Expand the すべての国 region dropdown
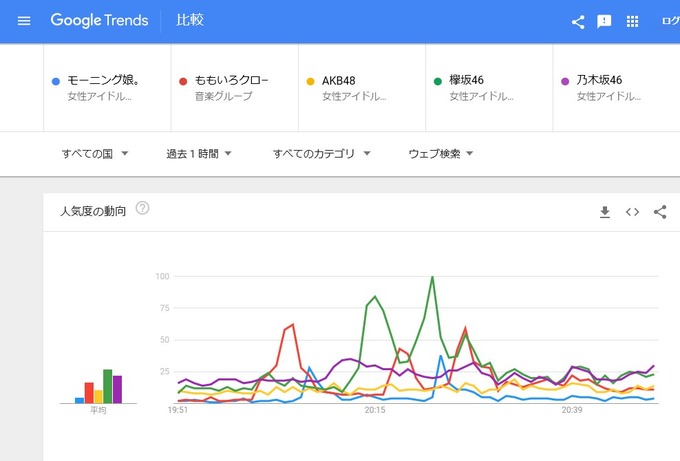 (95, 154)
